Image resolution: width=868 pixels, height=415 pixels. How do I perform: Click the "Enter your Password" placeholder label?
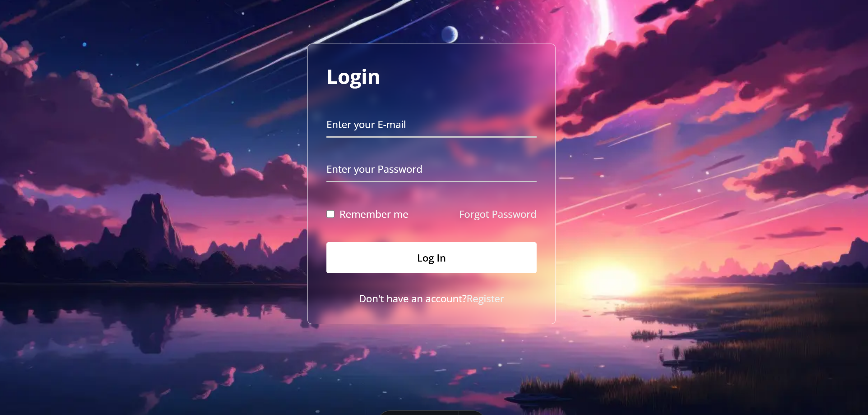(374, 169)
